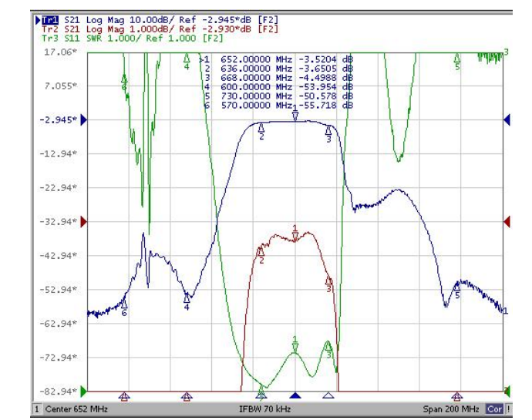Click the blue reference arrow on right edge
The width and height of the screenshot is (532, 420).
coord(507,119)
